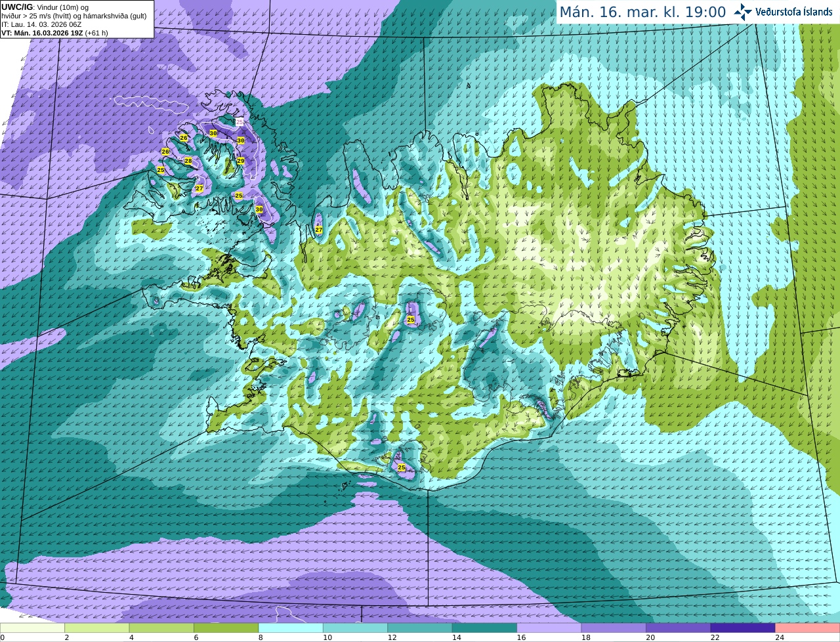Click the 'UWC/IG: Vindur (10m) og' header line
This screenshot has width=840, height=642.
[45, 7]
